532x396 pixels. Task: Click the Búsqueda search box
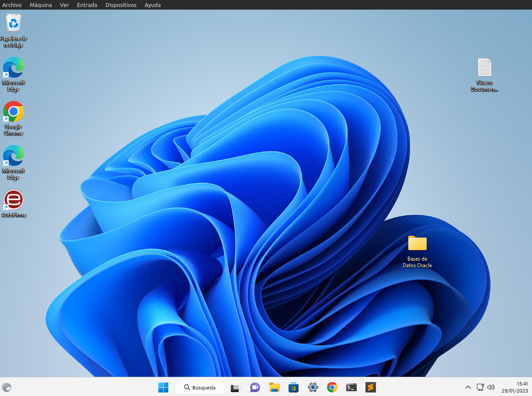200,387
